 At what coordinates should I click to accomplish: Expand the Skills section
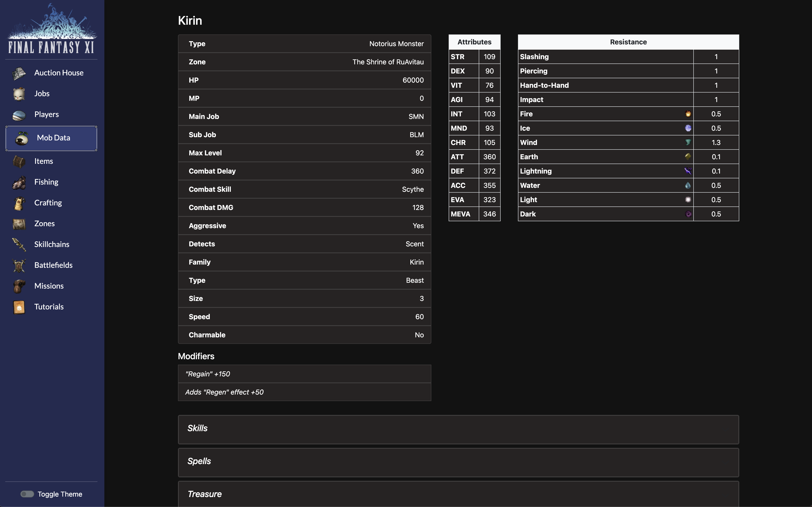(x=197, y=428)
